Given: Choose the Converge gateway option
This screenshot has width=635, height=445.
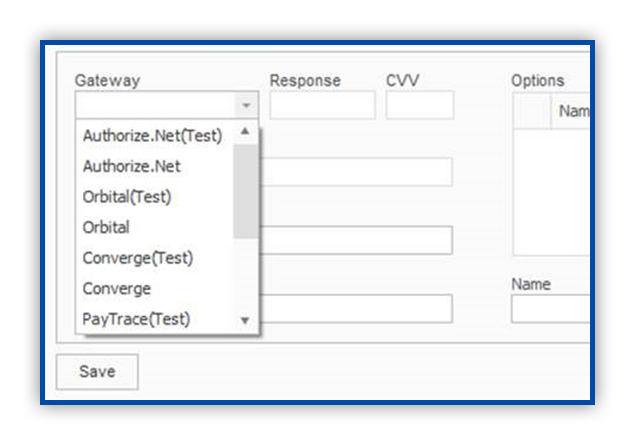Looking at the screenshot, I should click(117, 289).
